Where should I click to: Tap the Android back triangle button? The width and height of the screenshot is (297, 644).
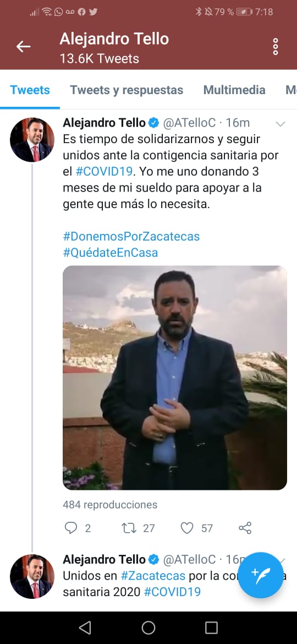click(x=85, y=627)
